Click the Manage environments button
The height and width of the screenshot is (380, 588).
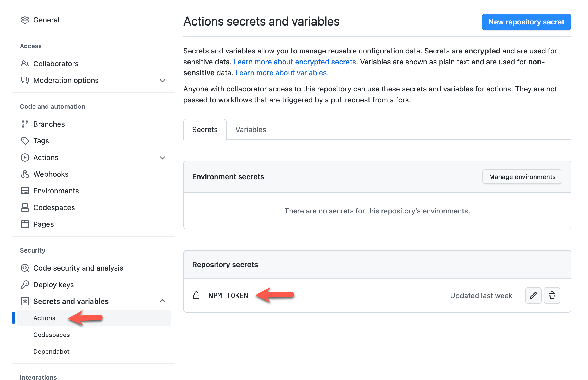[522, 177]
